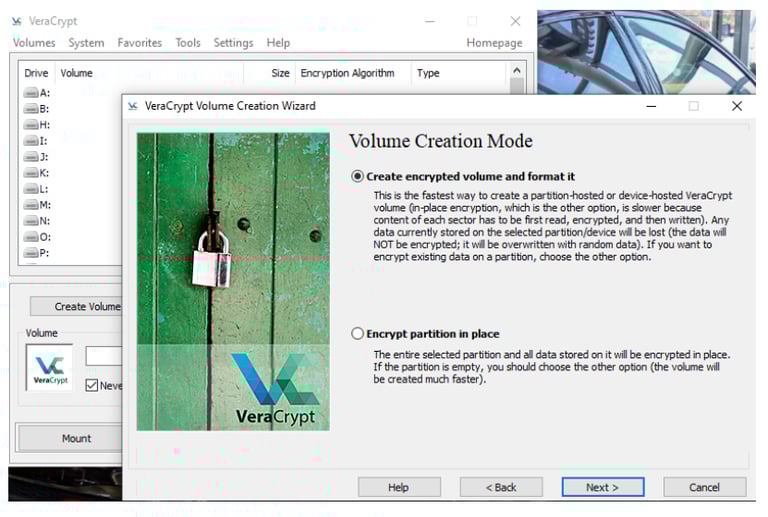Minimize the main VeraCrypt window
The height and width of the screenshot is (517, 768).
430,21
